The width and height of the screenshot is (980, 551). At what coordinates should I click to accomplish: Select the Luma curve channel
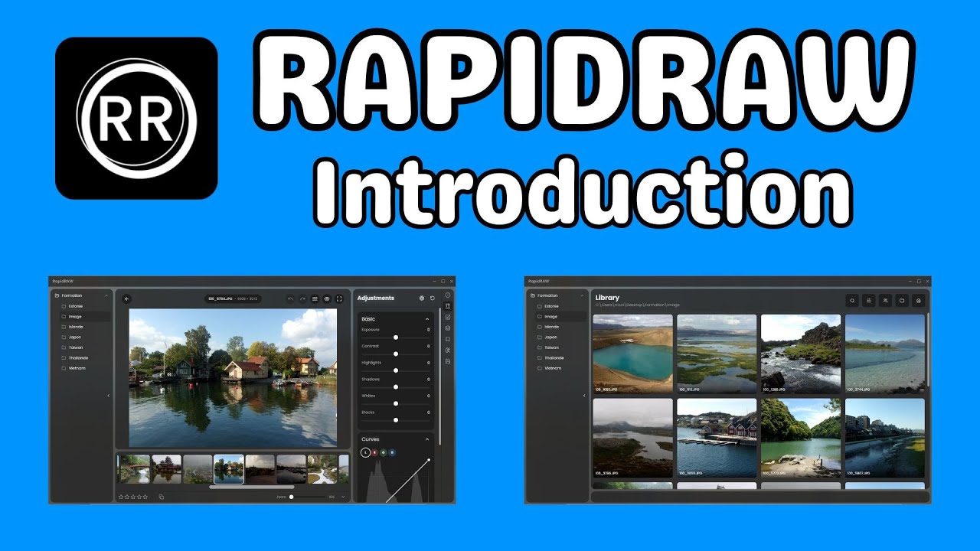[365, 452]
